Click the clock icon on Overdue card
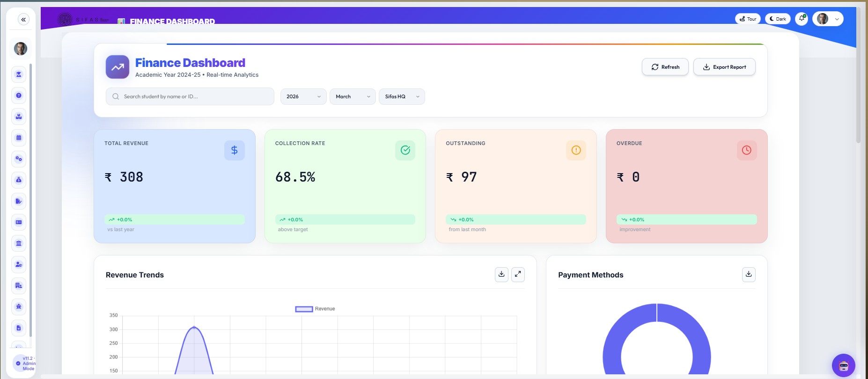Viewport: 868px width, 379px height. (x=747, y=150)
